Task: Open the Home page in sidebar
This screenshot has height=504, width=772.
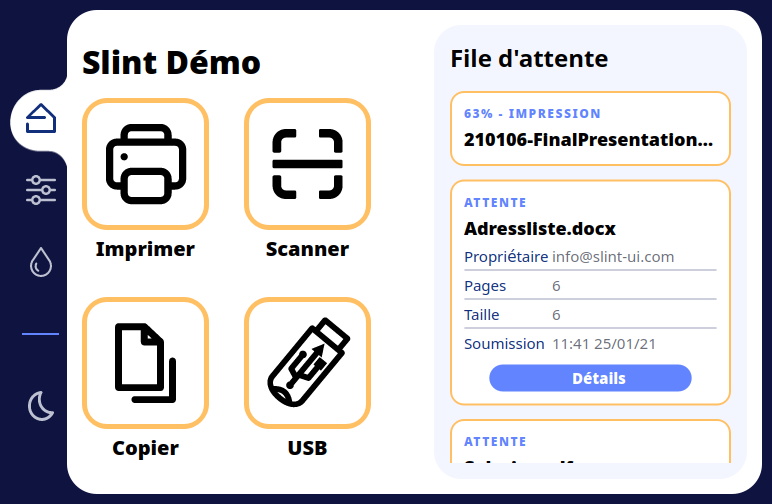Action: (41, 119)
